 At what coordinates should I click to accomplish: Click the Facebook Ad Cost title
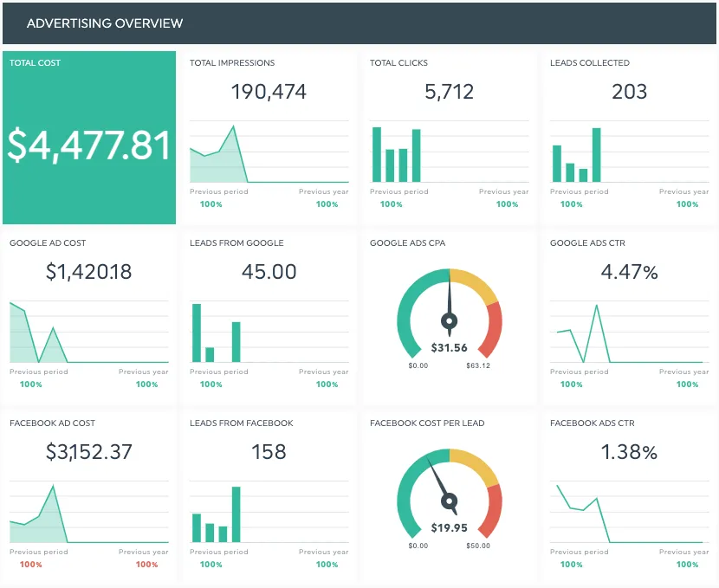(x=52, y=423)
